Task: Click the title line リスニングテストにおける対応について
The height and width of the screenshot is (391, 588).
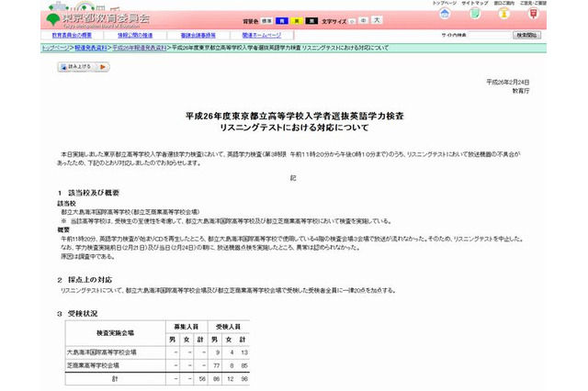Action: click(x=294, y=128)
